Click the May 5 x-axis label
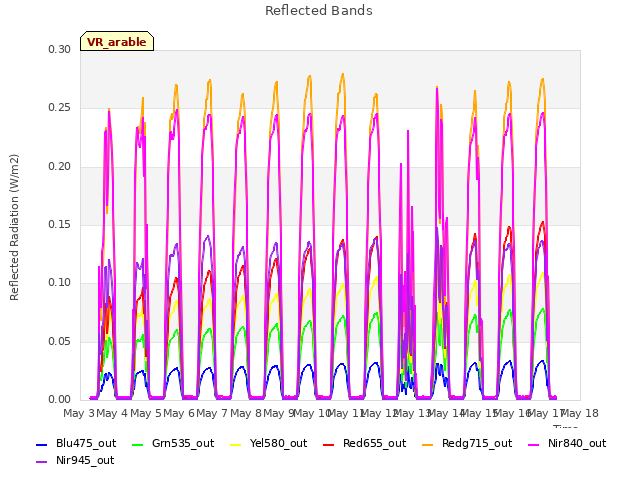 (x=146, y=413)
